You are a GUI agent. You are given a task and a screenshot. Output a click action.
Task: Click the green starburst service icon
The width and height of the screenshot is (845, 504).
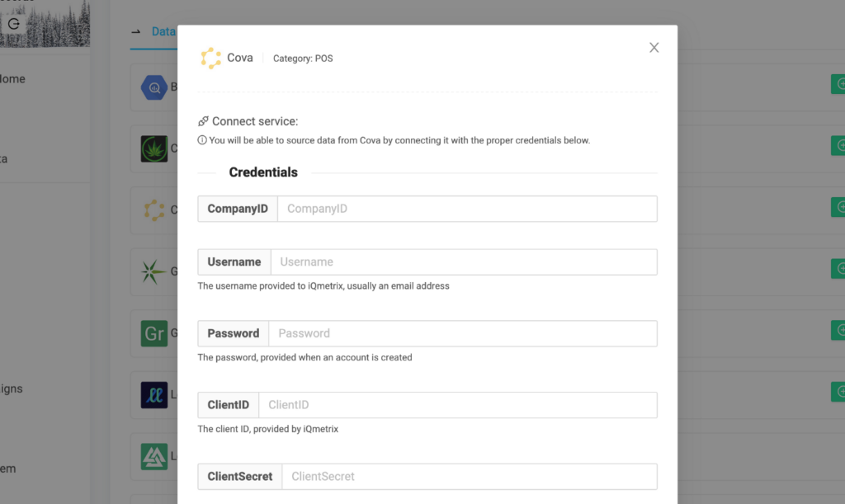153,271
